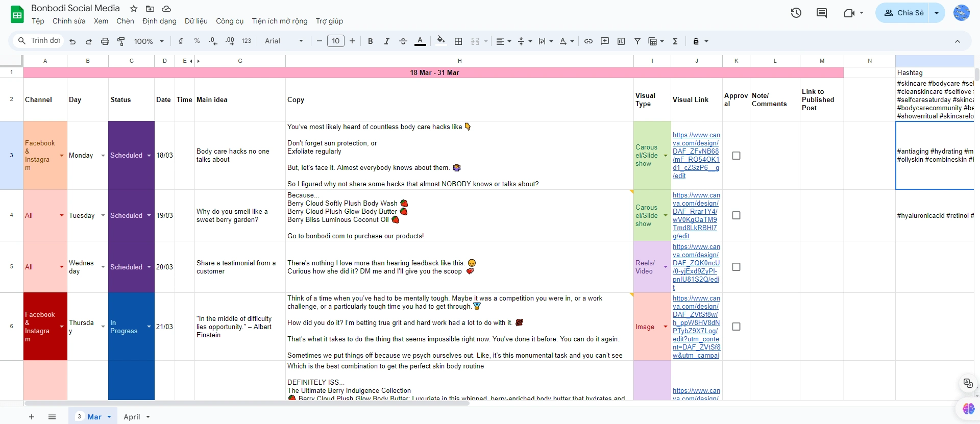Open the fill color bucket
The height and width of the screenshot is (424, 980).
pos(441,41)
